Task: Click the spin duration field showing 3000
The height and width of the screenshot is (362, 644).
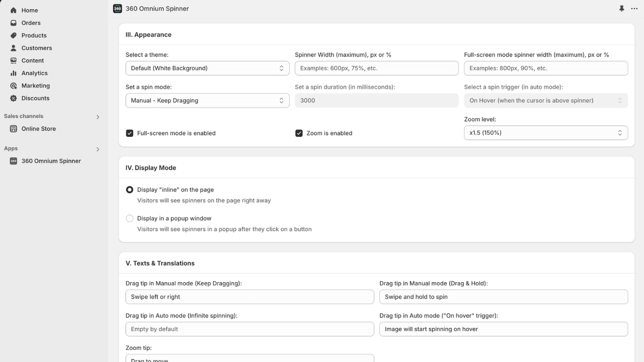Action: (376, 101)
